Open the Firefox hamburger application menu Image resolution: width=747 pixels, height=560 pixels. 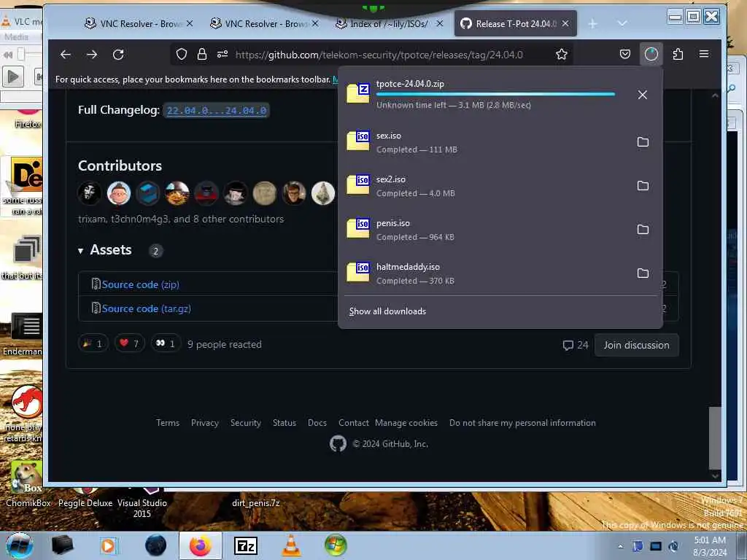tap(704, 54)
